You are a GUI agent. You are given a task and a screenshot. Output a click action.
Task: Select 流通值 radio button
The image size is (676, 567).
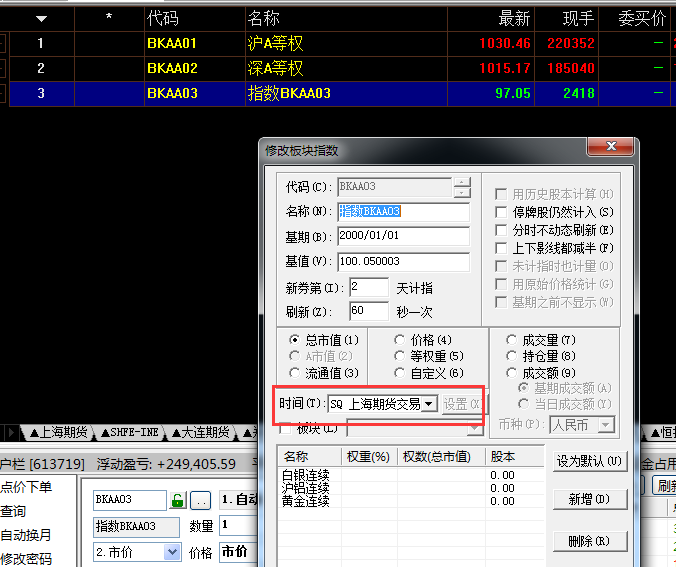tap(294, 373)
